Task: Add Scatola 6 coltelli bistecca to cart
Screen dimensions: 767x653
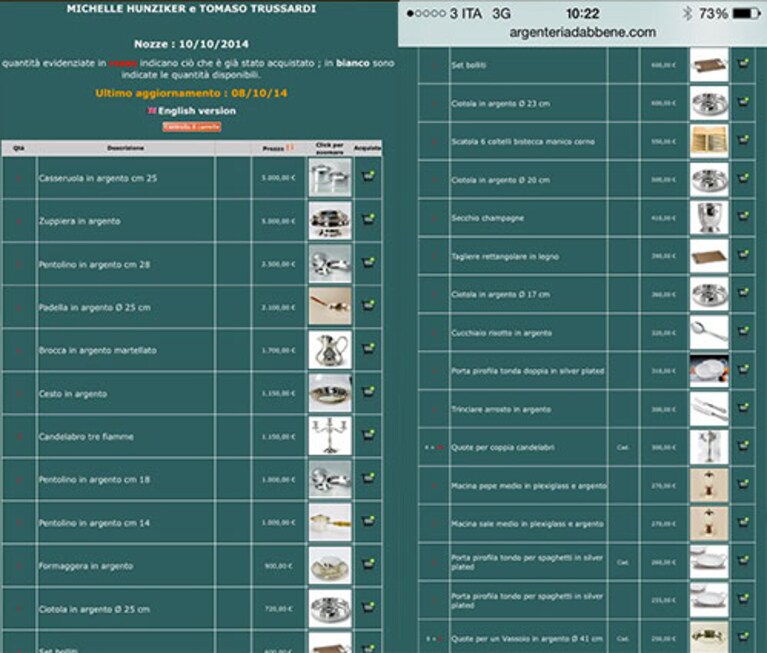Action: coord(743,140)
